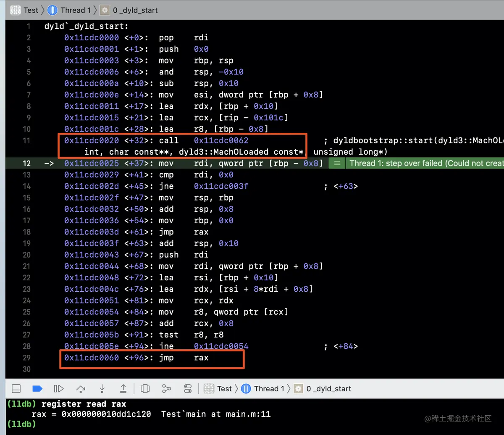Viewport: 504px width, 435px height.
Task: Click the dyld`_dyld_start: header line
Action: 86,26
